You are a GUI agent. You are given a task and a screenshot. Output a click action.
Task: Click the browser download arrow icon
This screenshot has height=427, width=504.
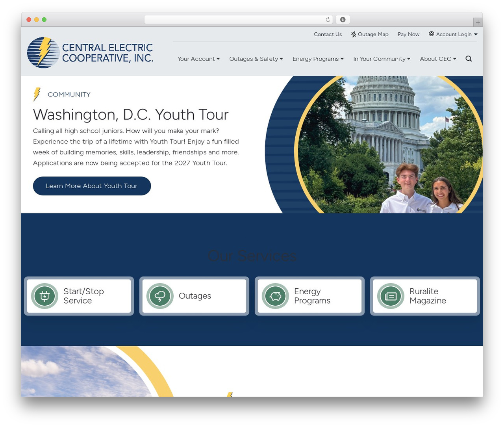point(343,20)
